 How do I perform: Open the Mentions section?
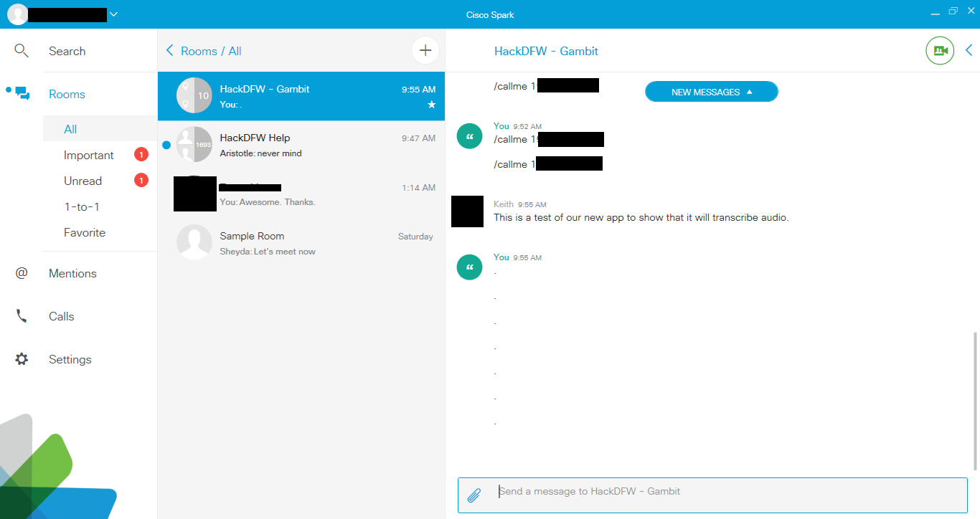click(72, 273)
